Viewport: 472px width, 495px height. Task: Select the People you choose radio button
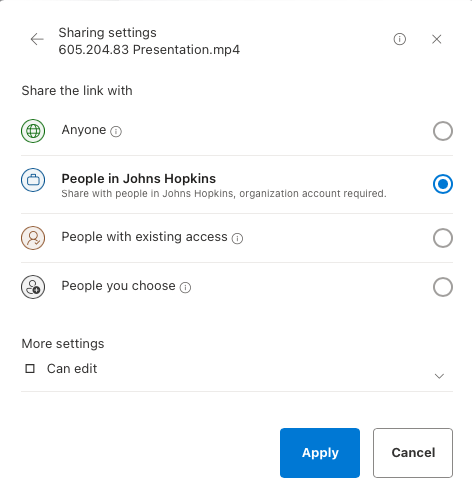pos(443,287)
